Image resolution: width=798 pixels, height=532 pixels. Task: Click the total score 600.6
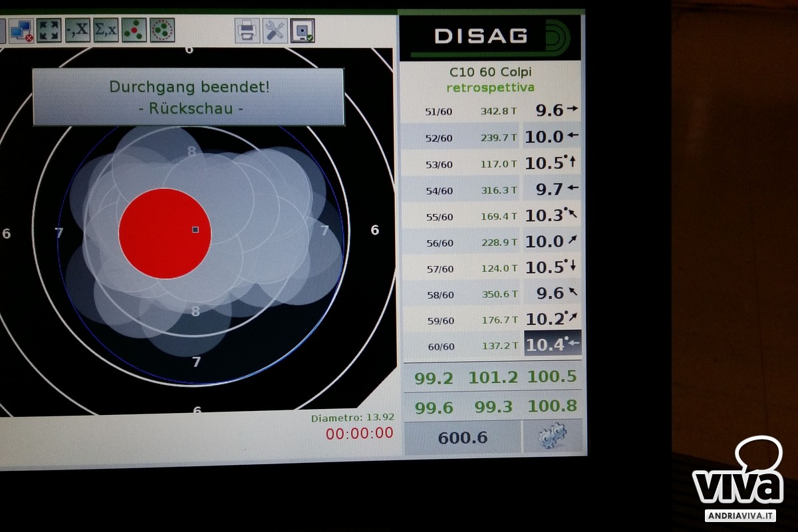click(x=462, y=437)
